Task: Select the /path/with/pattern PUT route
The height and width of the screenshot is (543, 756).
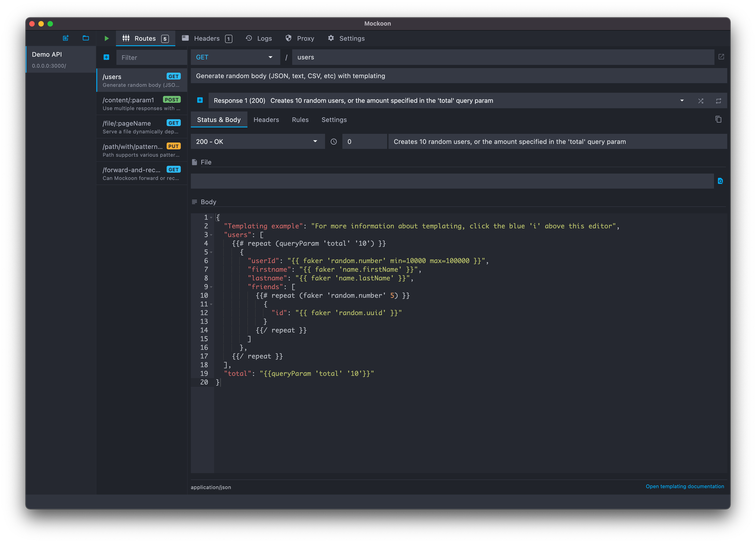Action: point(142,150)
